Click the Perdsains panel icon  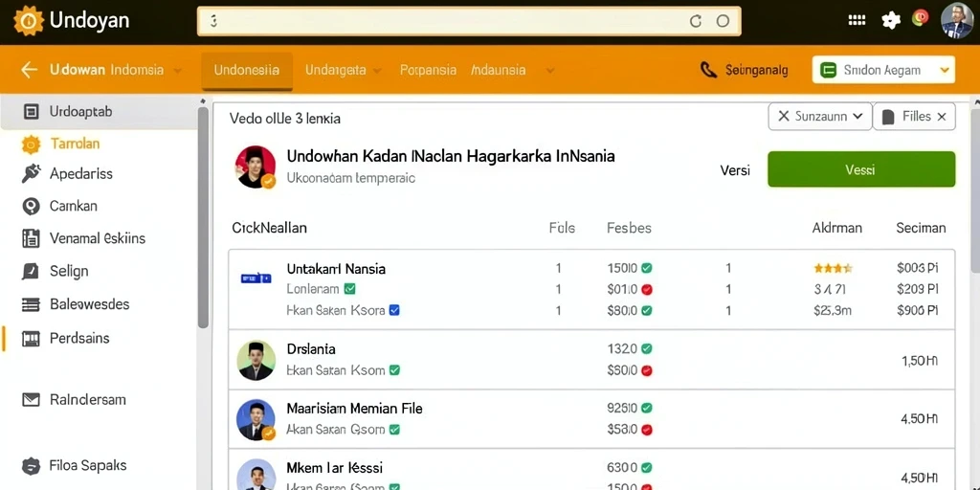click(31, 339)
